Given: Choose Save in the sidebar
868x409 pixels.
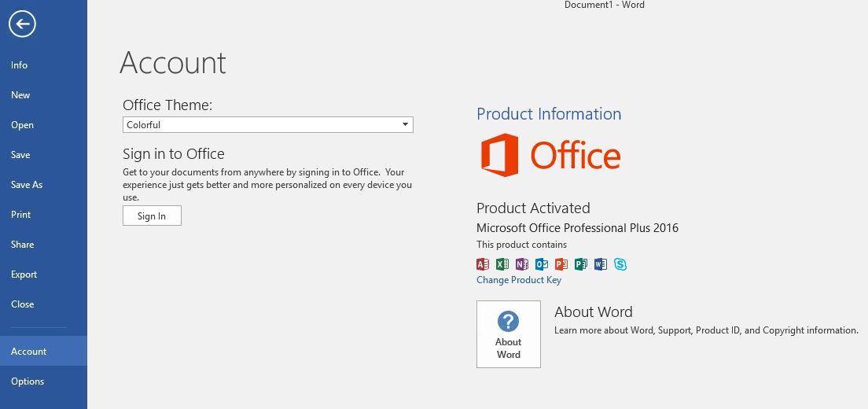Looking at the screenshot, I should (43, 154).
